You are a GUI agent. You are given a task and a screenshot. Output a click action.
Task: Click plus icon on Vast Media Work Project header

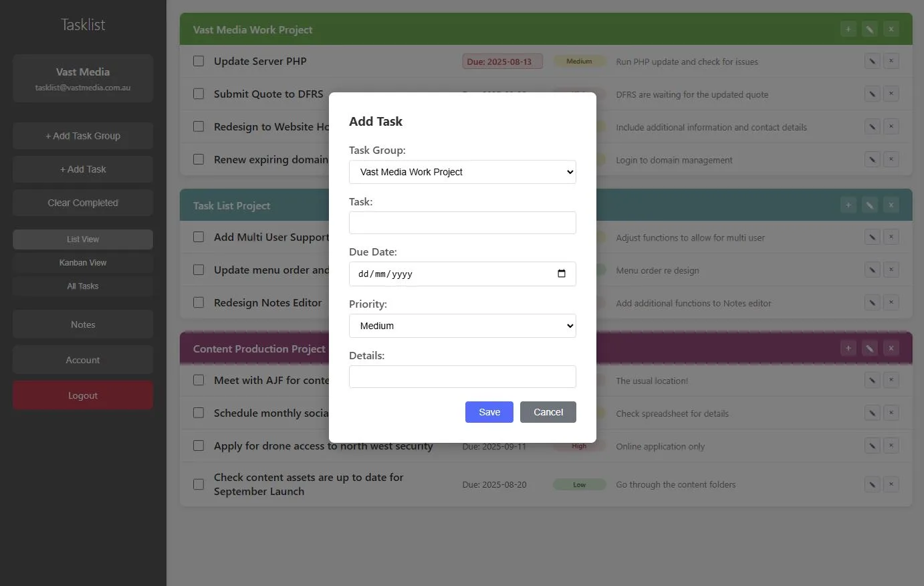(848, 29)
